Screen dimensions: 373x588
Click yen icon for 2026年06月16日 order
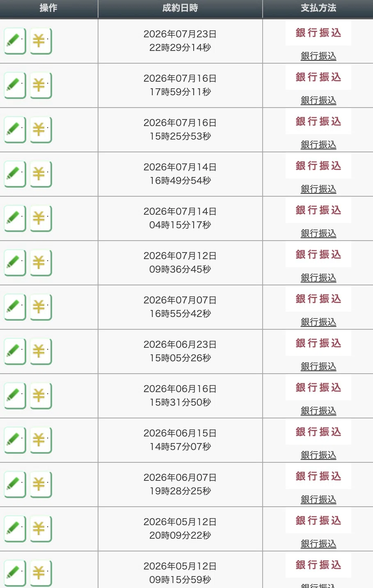coord(41,396)
